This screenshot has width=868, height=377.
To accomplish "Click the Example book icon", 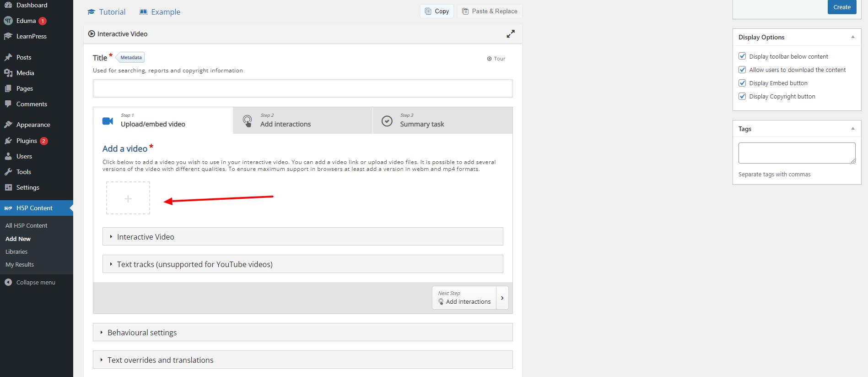I will (x=144, y=12).
